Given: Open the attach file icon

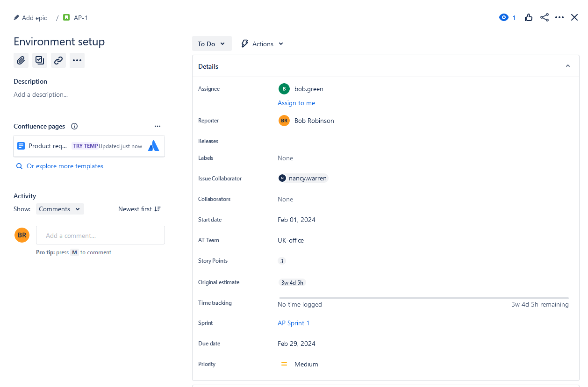Looking at the screenshot, I should coord(21,60).
